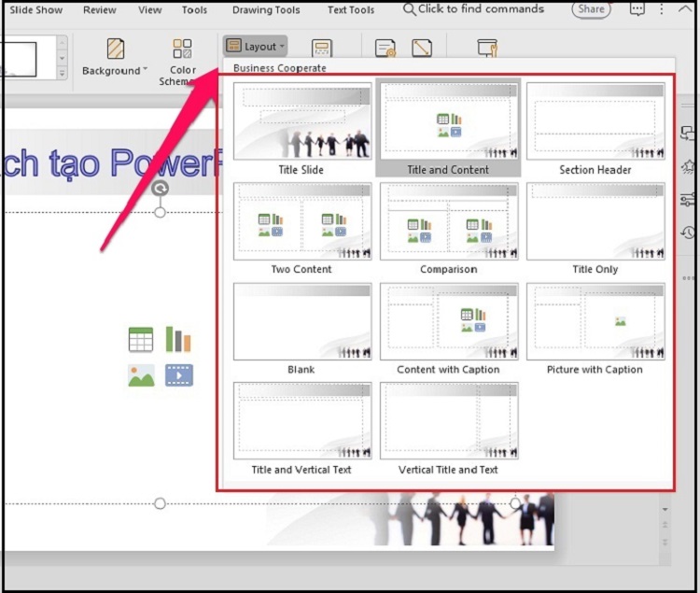Open the Background options

[115, 57]
